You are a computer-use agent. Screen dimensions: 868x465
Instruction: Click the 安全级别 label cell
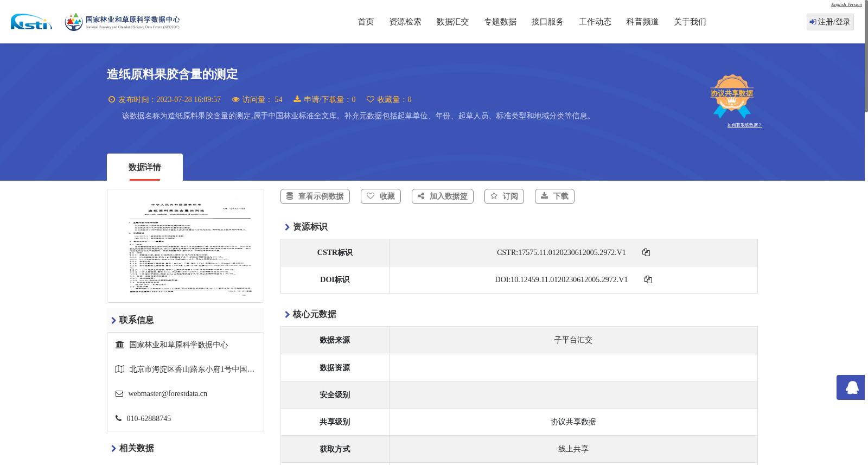pyautogui.click(x=335, y=394)
